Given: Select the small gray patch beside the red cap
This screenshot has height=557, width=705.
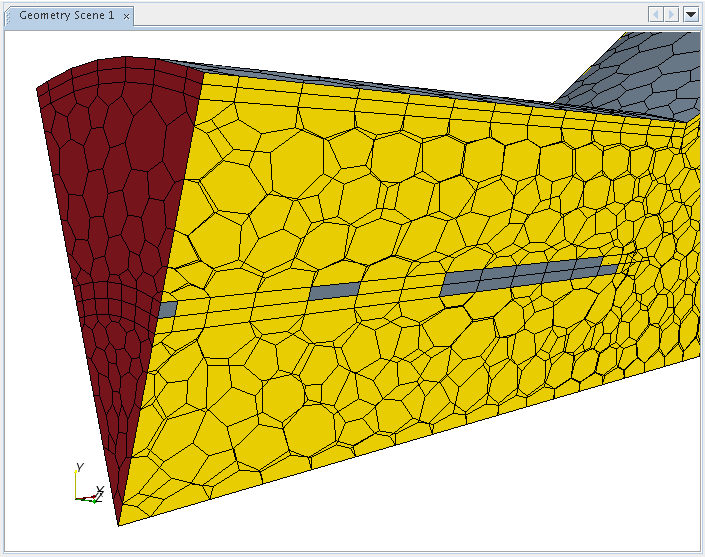Looking at the screenshot, I should 167,310.
